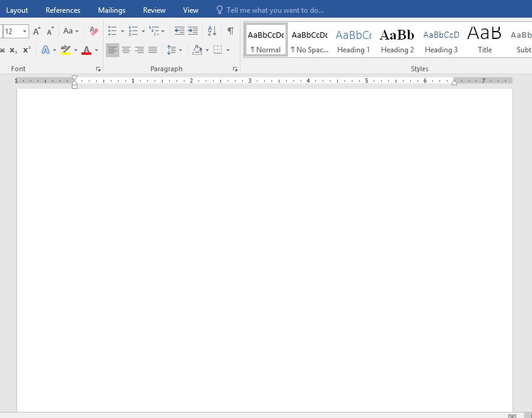Image resolution: width=532 pixels, height=418 pixels.
Task: Justify the paragraph text
Action: [153, 50]
